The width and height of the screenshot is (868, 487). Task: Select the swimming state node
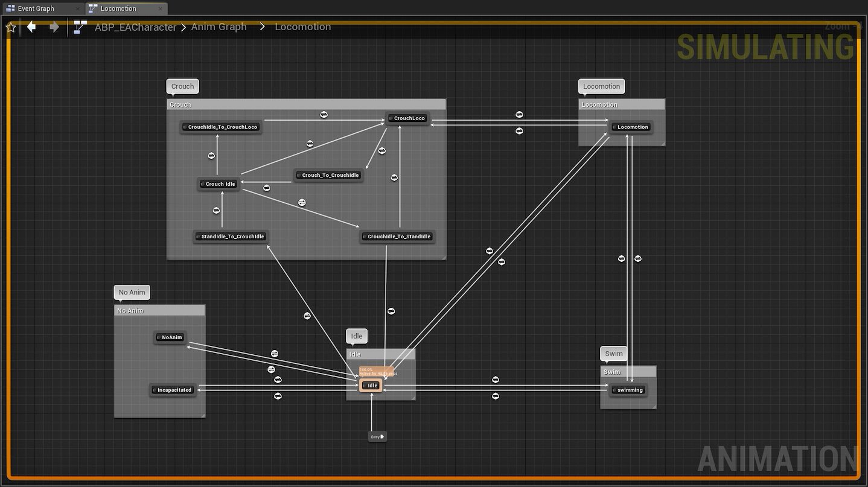(x=628, y=390)
